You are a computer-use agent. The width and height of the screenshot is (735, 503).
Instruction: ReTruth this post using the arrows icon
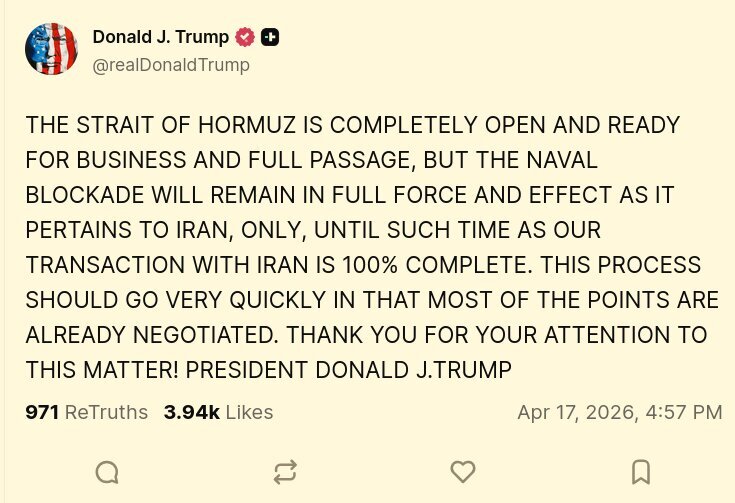coord(284,471)
